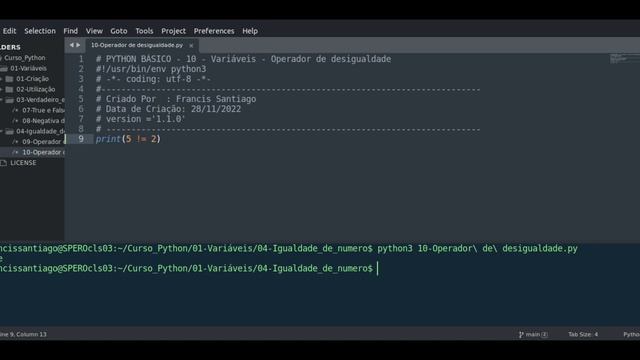This screenshot has width=640, height=360.
Task: Open the Selection menu
Action: (x=40, y=31)
